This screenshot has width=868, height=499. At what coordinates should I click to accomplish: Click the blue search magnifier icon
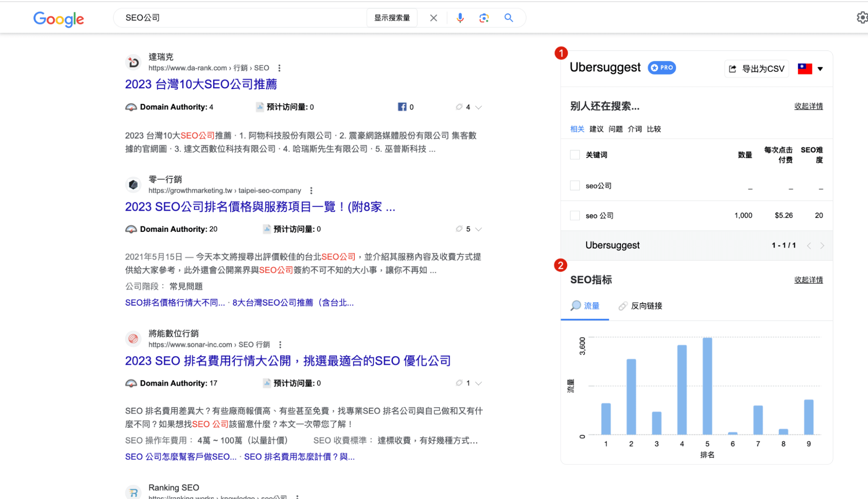pyautogui.click(x=508, y=18)
